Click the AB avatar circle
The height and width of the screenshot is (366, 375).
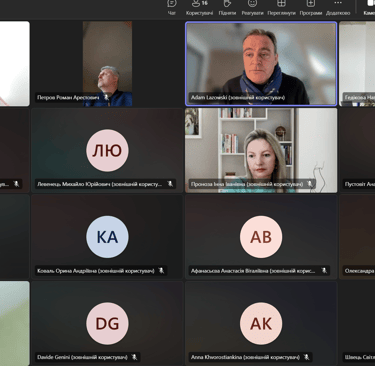coord(261,237)
